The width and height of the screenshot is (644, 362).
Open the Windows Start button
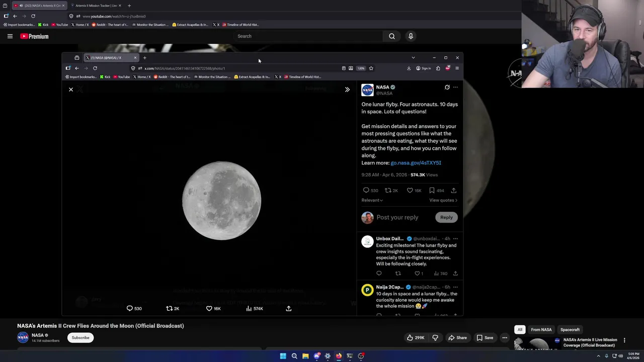(283, 356)
